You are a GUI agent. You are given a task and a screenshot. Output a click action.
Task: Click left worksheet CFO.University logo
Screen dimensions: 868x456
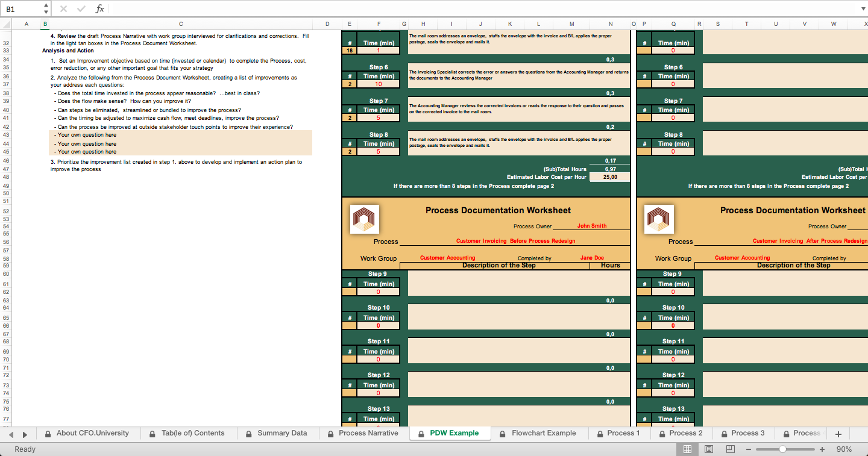pos(364,219)
